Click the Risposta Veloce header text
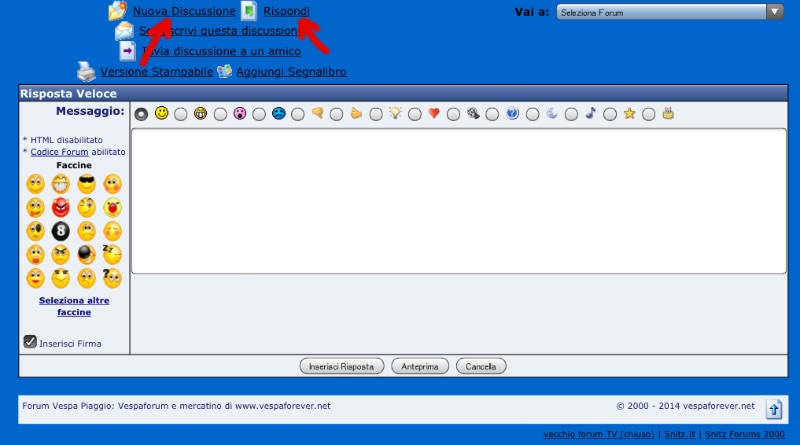This screenshot has height=445, width=800. (68, 93)
